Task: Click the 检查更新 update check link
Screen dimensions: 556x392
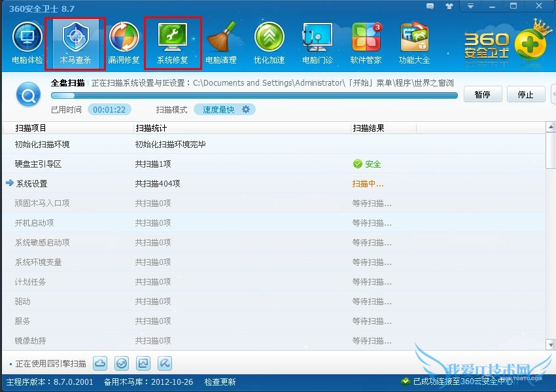Action: pyautogui.click(x=222, y=382)
